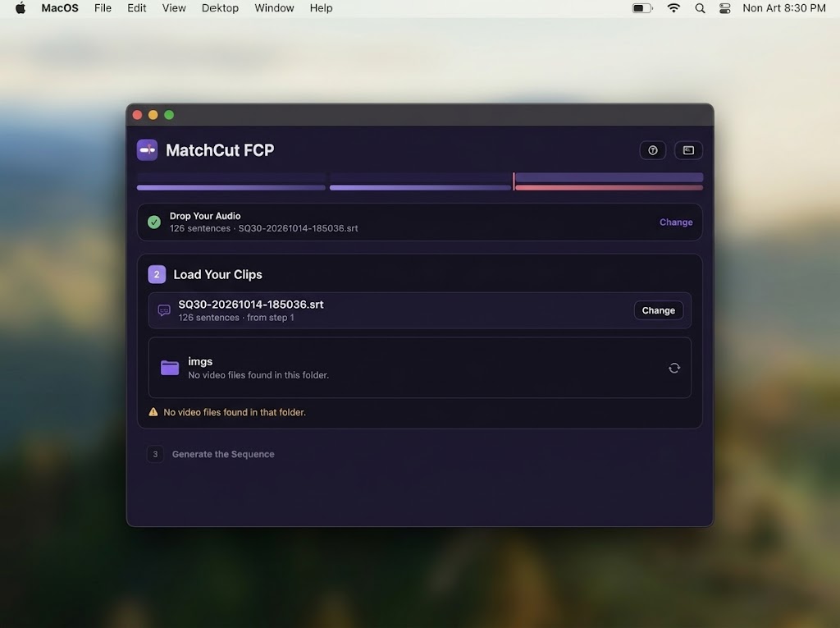The image size is (840, 628).
Task: Open Control Center in menu bar
Action: pos(724,8)
